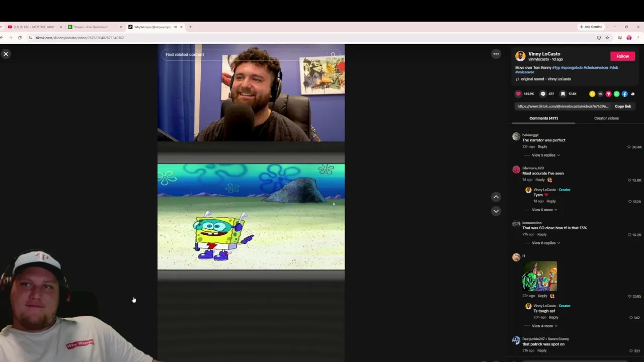The width and height of the screenshot is (644, 362).
Task: Open the image attached to H's comment
Action: pyautogui.click(x=539, y=276)
